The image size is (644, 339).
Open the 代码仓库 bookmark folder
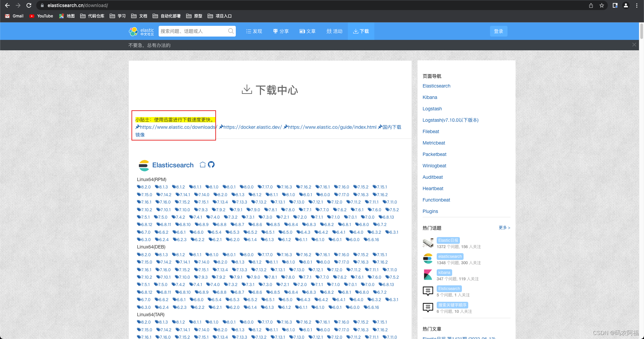coord(92,16)
